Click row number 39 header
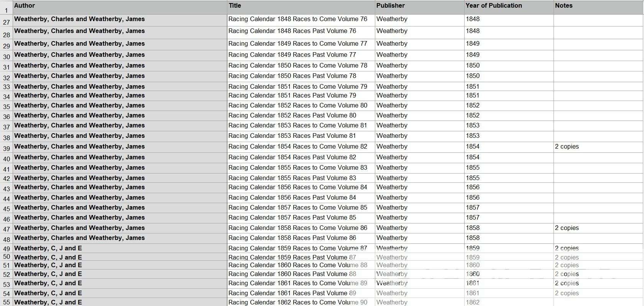This screenshot has width=644, height=306. [6, 149]
